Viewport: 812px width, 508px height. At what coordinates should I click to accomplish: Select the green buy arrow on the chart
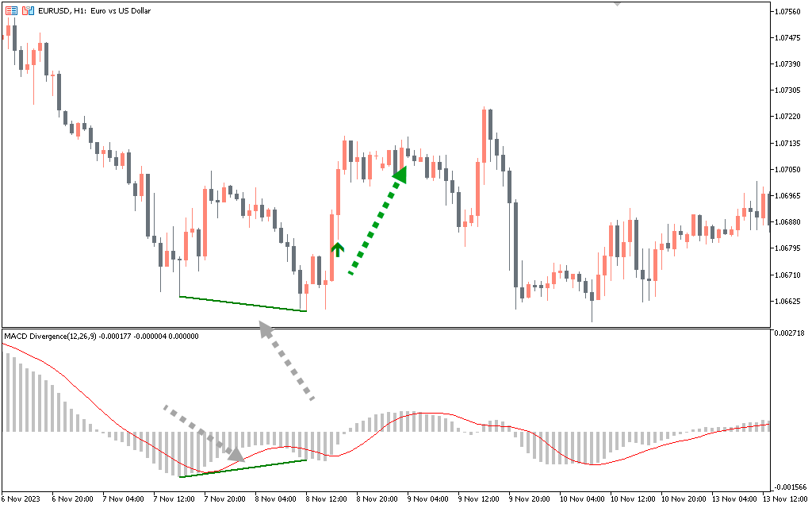pos(336,248)
